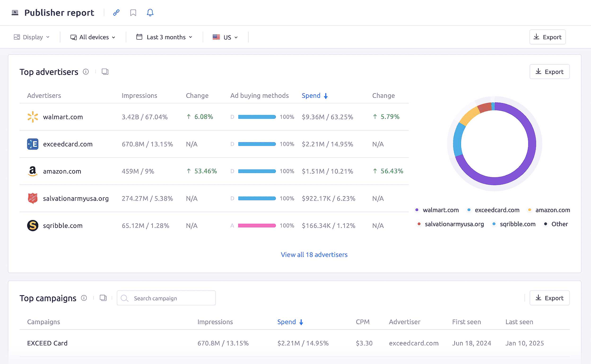Click the info icon next to Top advertisers
Viewport: 591px width, 364px height.
tap(86, 72)
